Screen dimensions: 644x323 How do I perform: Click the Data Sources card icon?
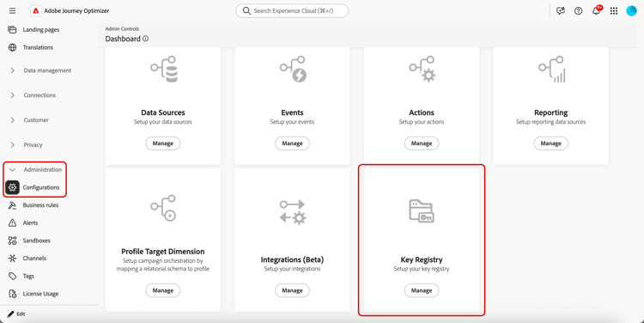pyautogui.click(x=164, y=70)
